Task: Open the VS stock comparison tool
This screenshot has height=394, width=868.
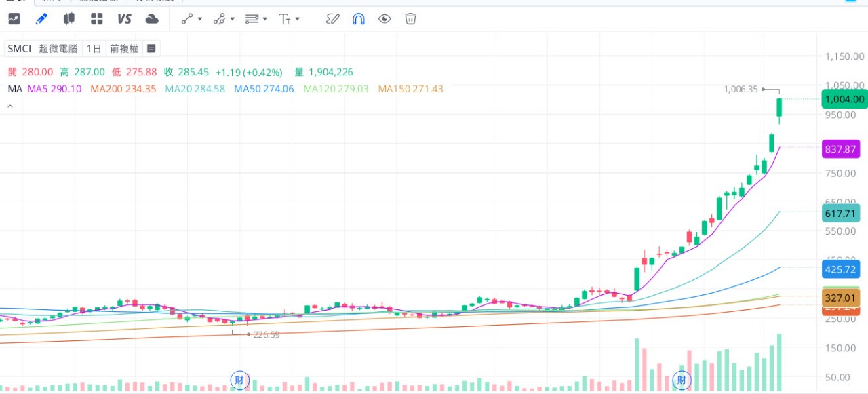Action: [x=124, y=18]
